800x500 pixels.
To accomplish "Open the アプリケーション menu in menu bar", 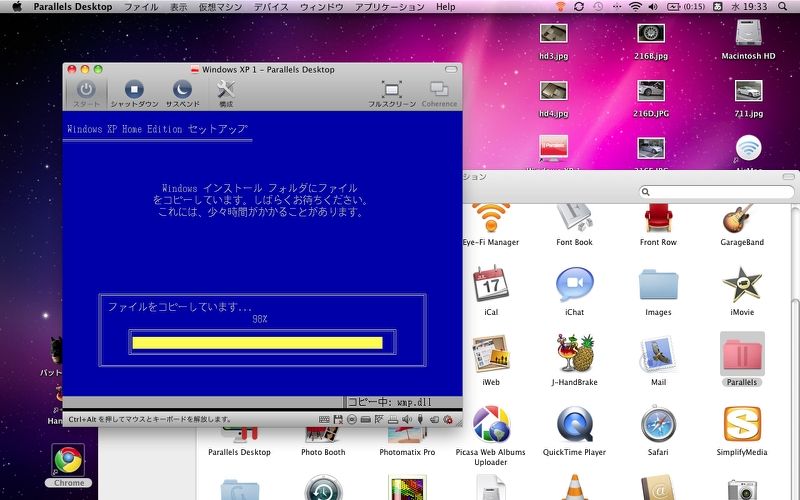I will pyautogui.click(x=390, y=7).
